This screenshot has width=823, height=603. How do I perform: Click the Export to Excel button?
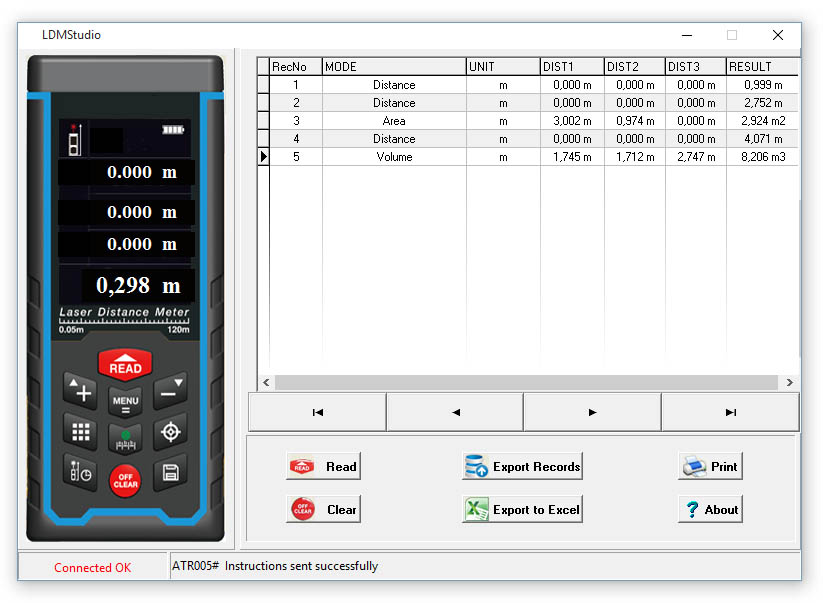point(522,510)
